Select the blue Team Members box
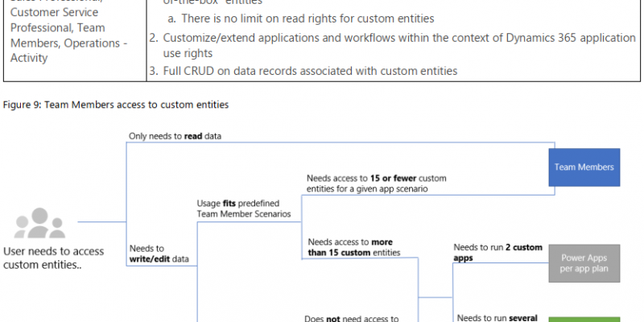Viewport: 644px width, 322px height. pos(584,167)
